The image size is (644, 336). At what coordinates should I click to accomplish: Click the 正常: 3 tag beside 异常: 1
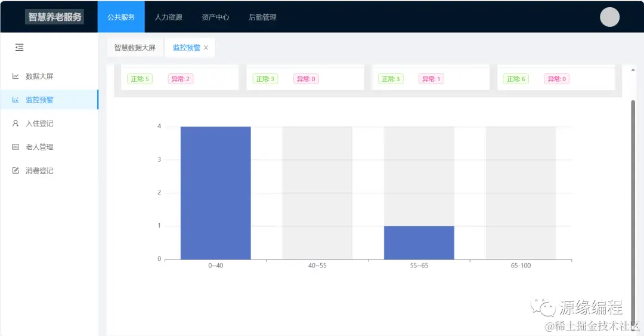coord(391,79)
